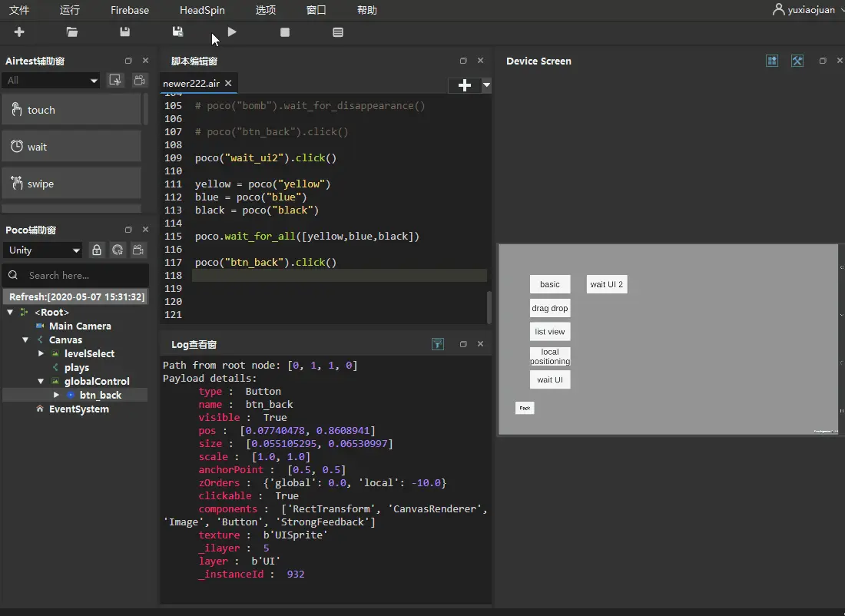This screenshot has width=845, height=616.
Task: Expand the levelSelect tree node
Action: (41, 353)
